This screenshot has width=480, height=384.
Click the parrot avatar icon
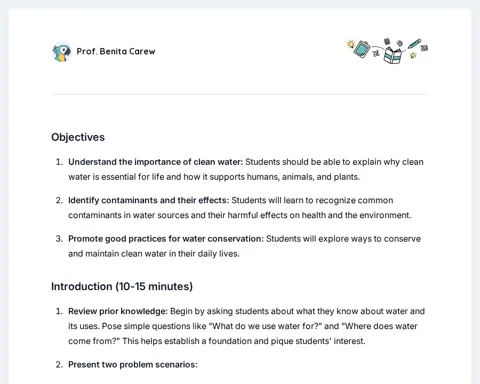(x=62, y=52)
